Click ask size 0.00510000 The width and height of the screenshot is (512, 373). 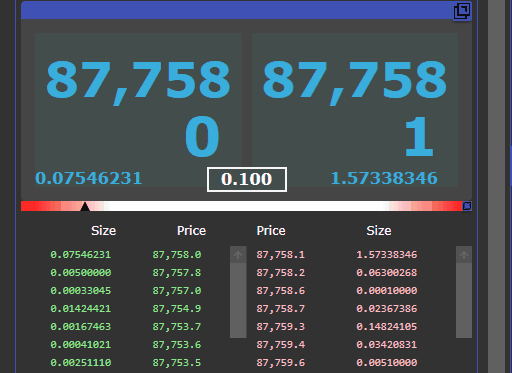(x=387, y=363)
